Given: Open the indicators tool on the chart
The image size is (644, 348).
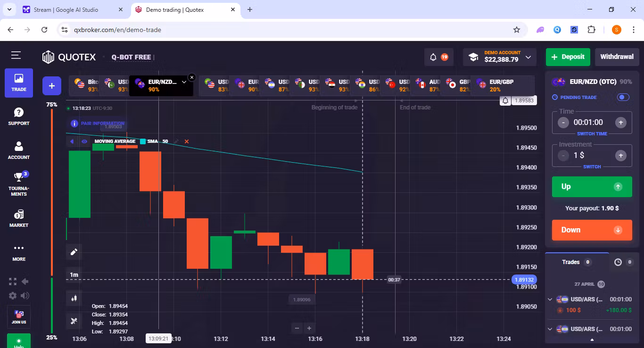Looking at the screenshot, I should pos(74,321).
